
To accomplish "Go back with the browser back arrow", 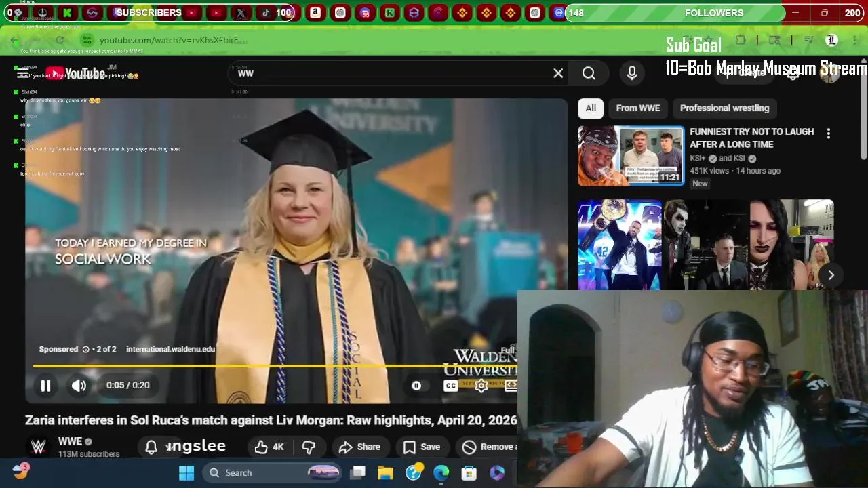I will pyautogui.click(x=14, y=40).
